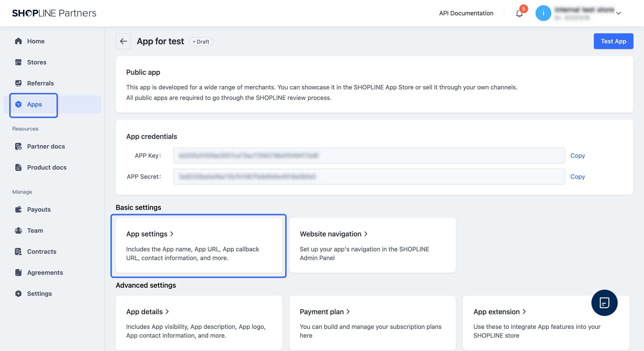Open the App settings card title

click(147, 234)
